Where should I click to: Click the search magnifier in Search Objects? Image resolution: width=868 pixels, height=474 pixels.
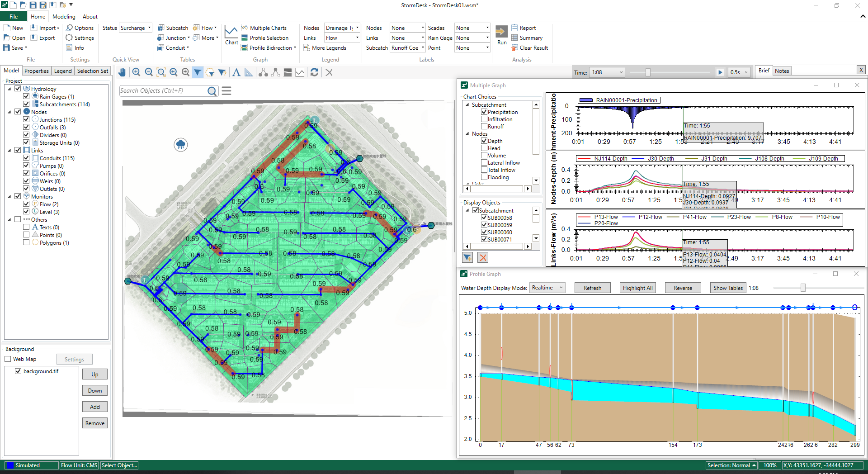[x=212, y=91]
